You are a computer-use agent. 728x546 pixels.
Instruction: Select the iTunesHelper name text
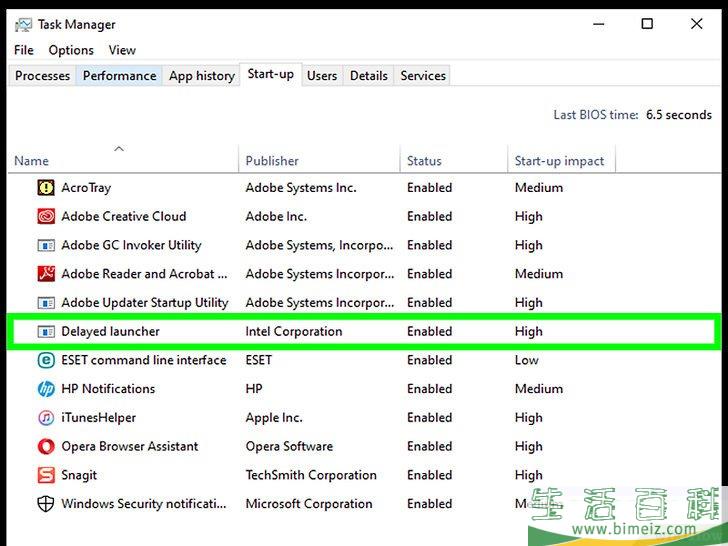(x=99, y=418)
